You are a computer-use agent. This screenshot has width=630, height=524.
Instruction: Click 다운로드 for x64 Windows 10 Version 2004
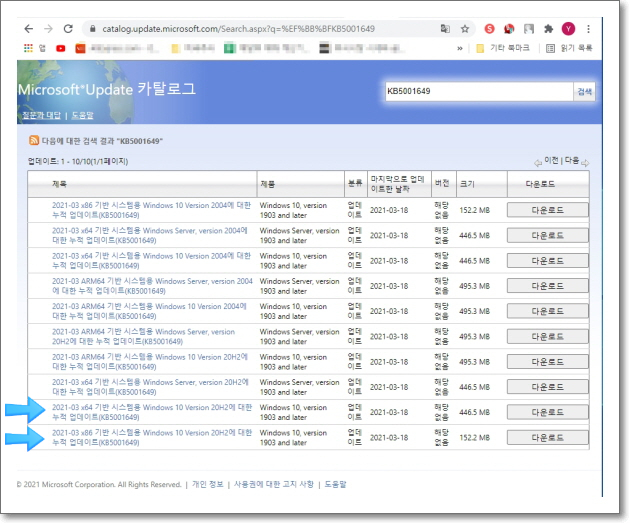coord(548,261)
